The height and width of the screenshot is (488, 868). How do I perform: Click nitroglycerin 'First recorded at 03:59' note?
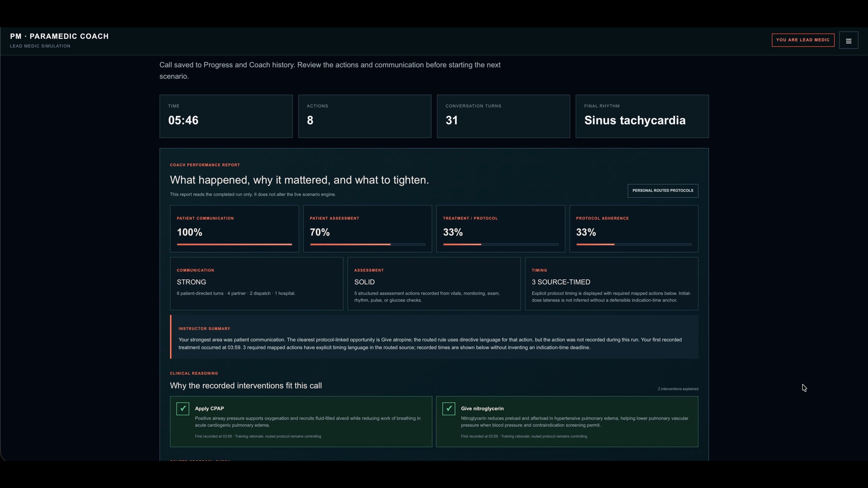pos(524,436)
